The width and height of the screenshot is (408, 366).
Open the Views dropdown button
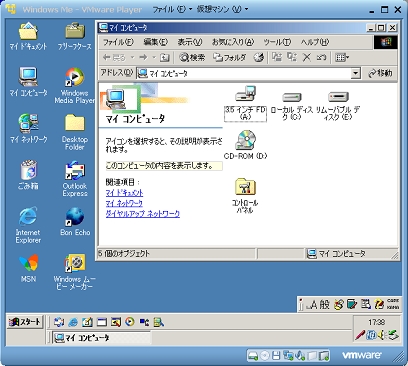(x=342, y=58)
